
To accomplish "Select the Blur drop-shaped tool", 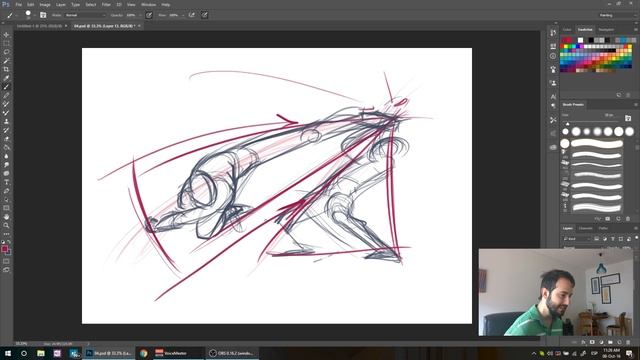I will click(6, 156).
